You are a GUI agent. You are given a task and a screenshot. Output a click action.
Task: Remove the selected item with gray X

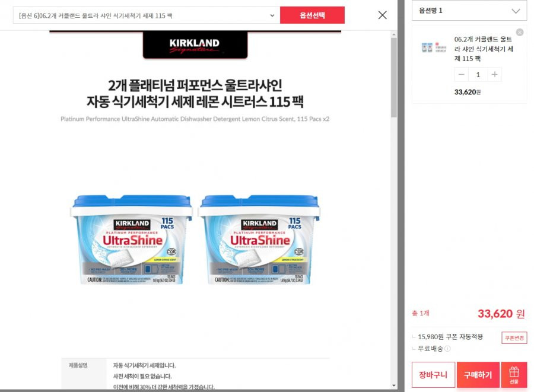[520, 33]
